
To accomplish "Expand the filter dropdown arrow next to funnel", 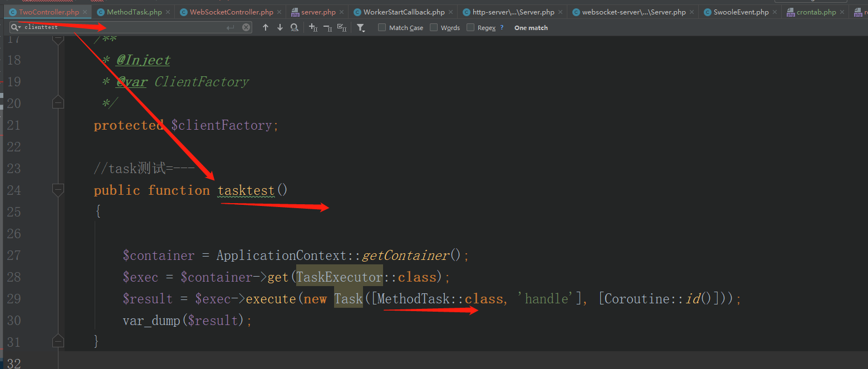I will [364, 31].
